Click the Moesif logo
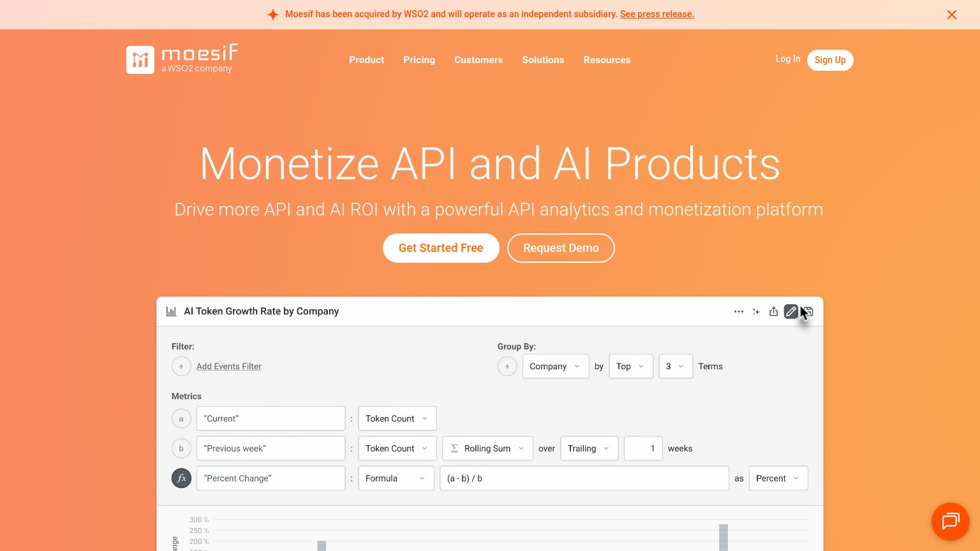This screenshot has width=980, height=551. coord(182,59)
